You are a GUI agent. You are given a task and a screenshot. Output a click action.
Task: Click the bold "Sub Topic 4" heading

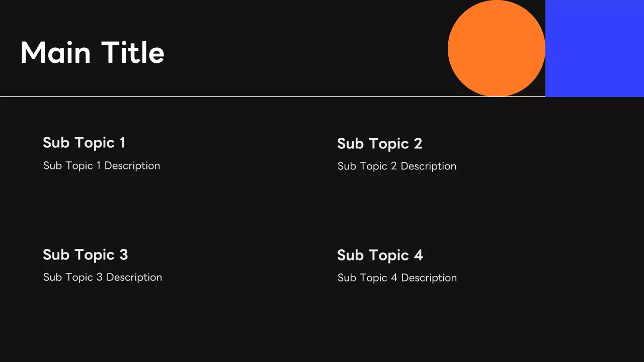click(380, 255)
